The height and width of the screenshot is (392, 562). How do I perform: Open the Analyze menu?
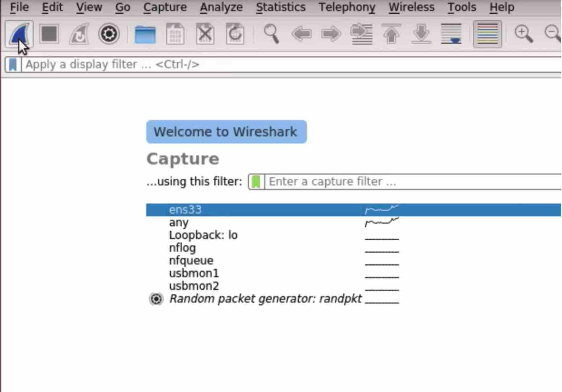[221, 7]
